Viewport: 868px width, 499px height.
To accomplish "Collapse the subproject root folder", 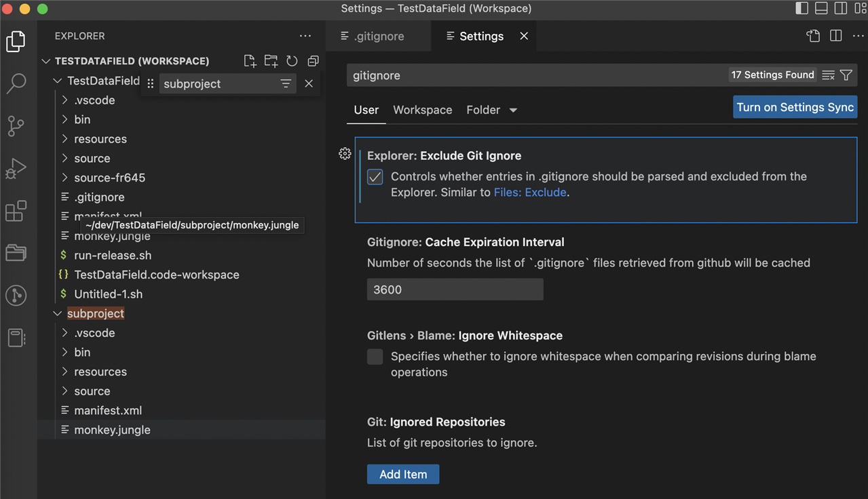I will click(58, 314).
